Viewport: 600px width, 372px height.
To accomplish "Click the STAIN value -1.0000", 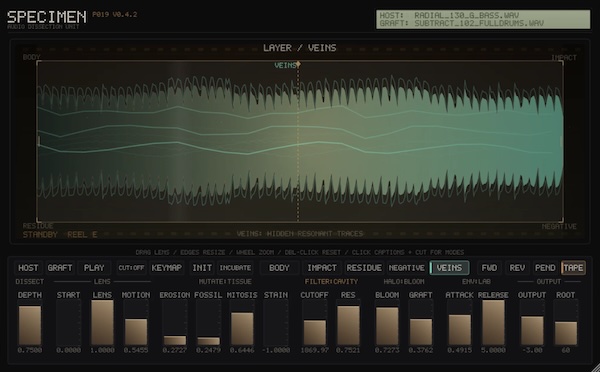I will tap(276, 350).
